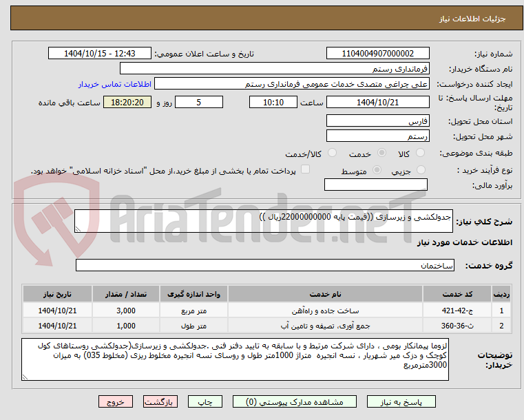
Task: Click the شهر محل تحویل field رستم
Action: pyautogui.click(x=377, y=136)
